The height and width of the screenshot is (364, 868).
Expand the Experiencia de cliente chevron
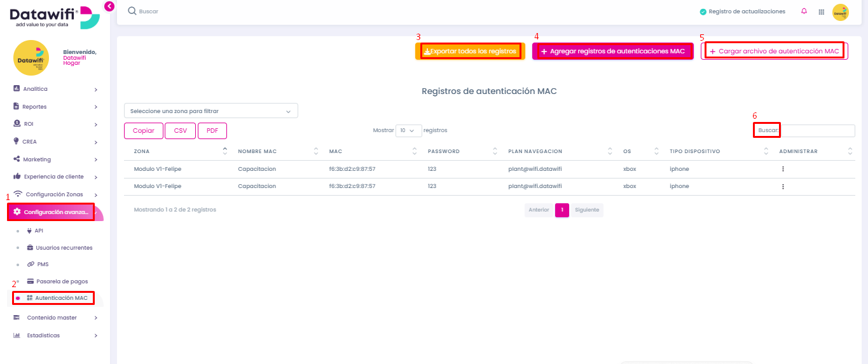click(96, 177)
